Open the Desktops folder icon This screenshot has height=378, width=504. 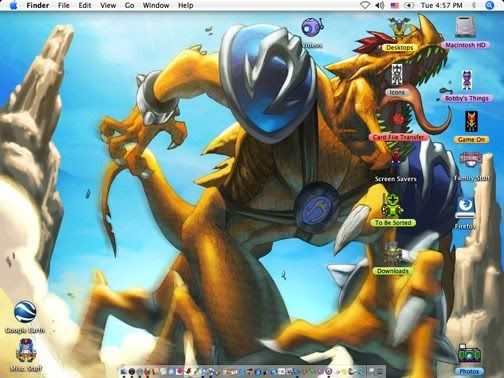click(x=400, y=27)
